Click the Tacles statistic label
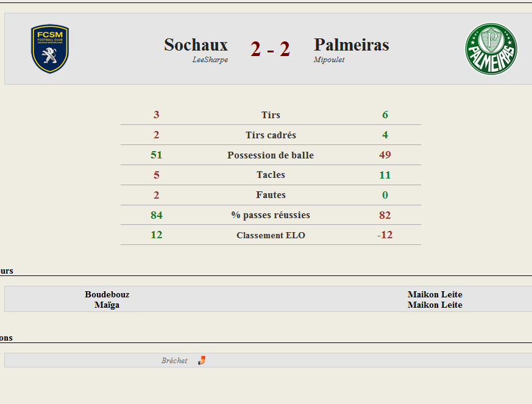The height and width of the screenshot is (404, 532). tap(271, 175)
